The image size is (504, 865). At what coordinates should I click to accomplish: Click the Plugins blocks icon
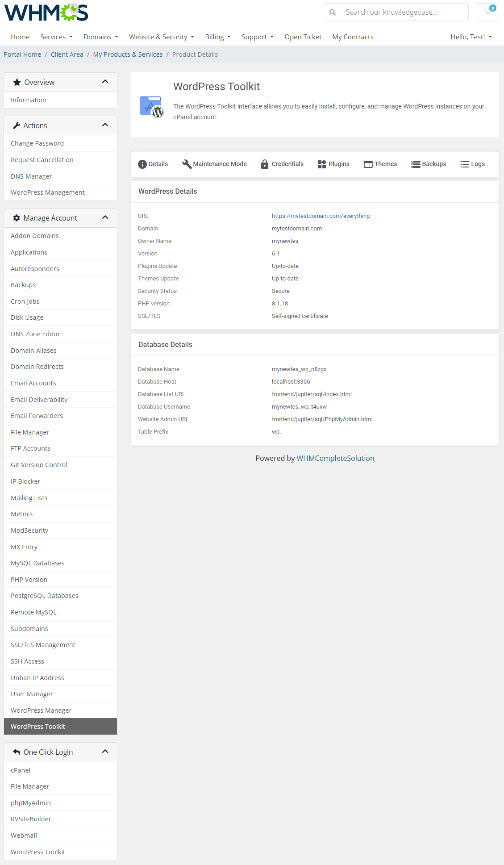point(322,164)
